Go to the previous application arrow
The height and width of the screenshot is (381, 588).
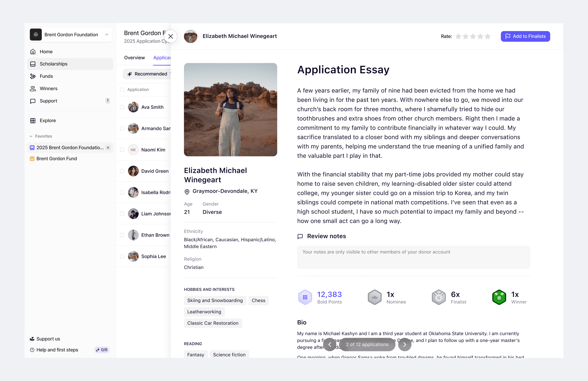[x=330, y=344]
